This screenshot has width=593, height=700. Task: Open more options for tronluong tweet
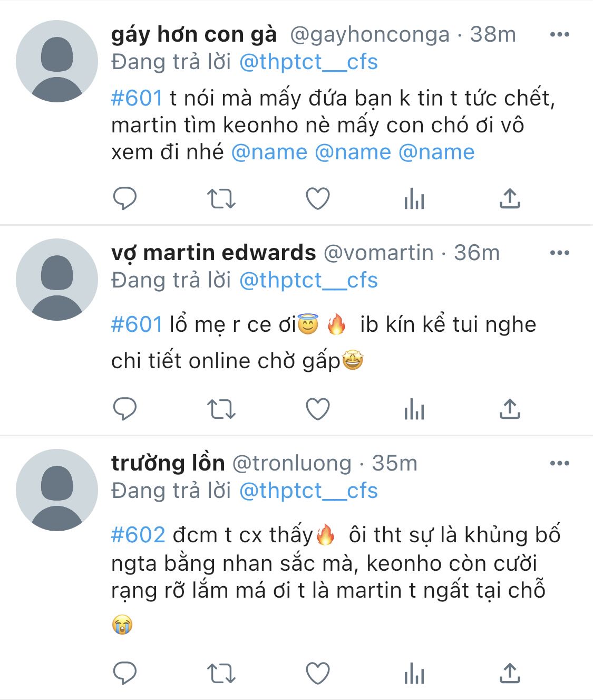(x=559, y=463)
